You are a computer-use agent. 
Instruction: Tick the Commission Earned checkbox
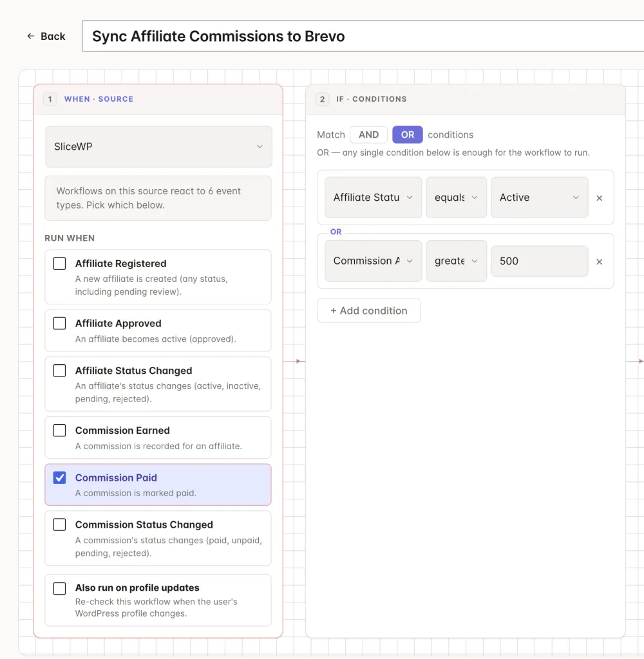(x=59, y=431)
